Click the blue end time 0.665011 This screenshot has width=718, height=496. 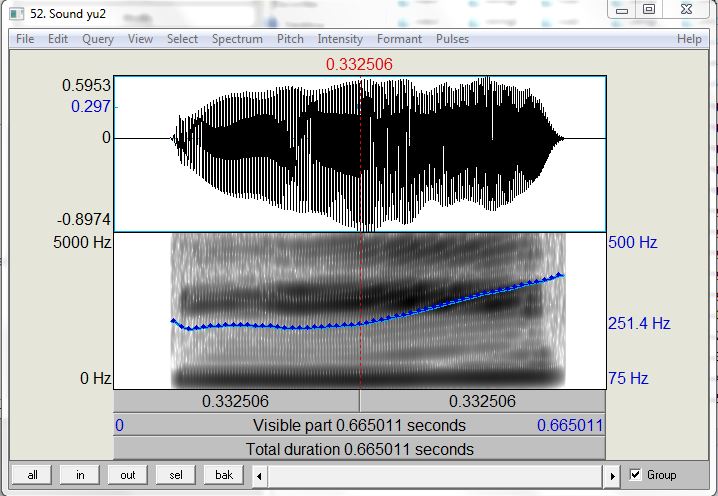570,425
